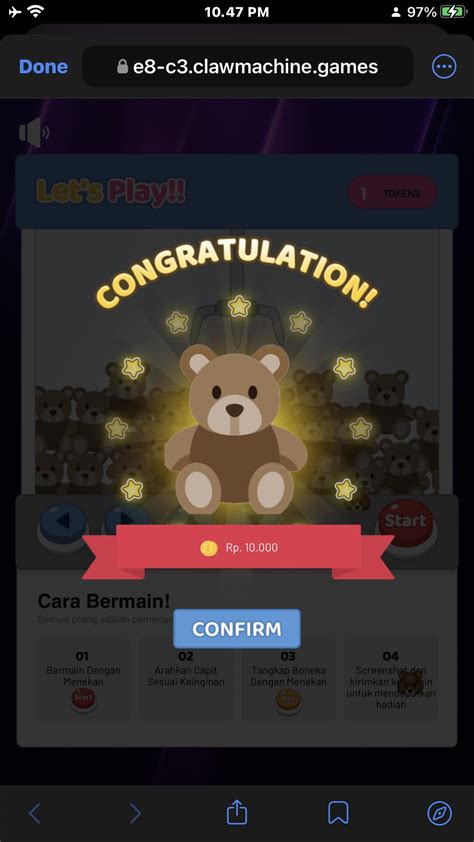Tap the won teddy bear prize image
This screenshot has width=474, height=842.
click(x=235, y=429)
